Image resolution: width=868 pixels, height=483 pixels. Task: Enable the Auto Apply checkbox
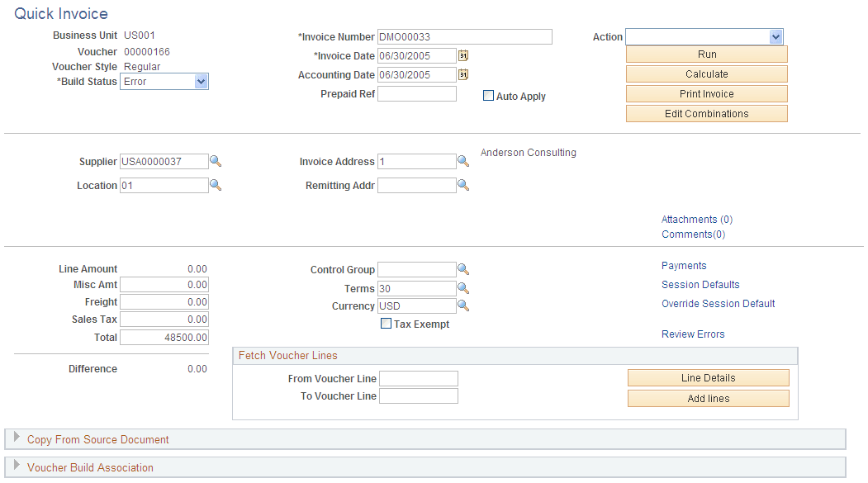click(488, 96)
